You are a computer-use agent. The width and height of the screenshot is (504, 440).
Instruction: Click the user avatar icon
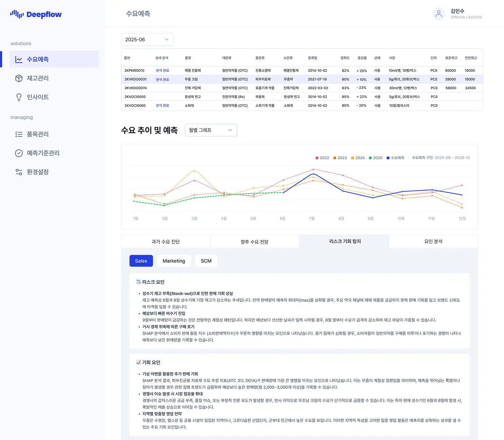pyautogui.click(x=439, y=14)
